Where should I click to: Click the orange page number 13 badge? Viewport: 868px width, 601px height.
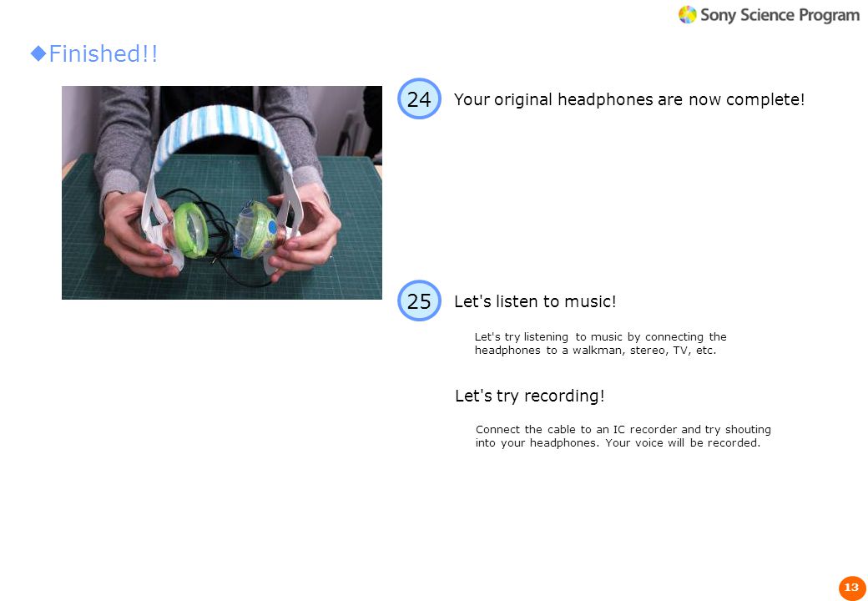(x=852, y=587)
